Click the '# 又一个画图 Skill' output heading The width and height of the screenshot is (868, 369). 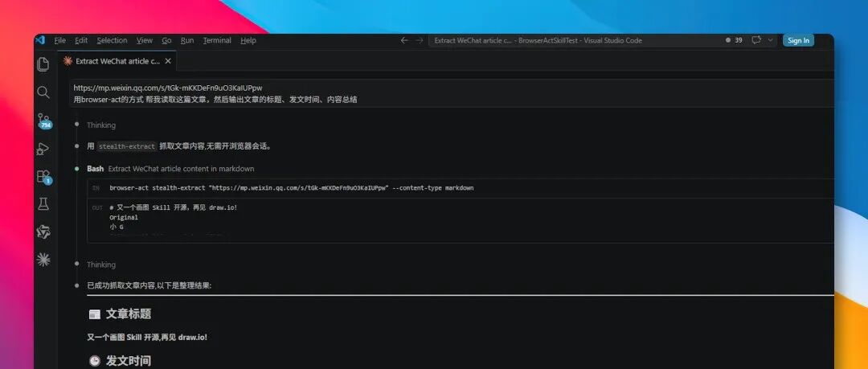(x=174, y=207)
